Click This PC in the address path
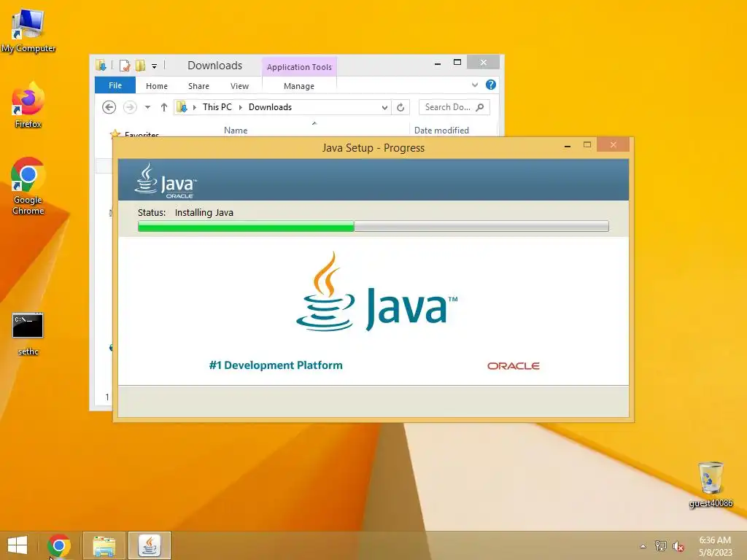Image resolution: width=747 pixels, height=560 pixels. click(217, 107)
